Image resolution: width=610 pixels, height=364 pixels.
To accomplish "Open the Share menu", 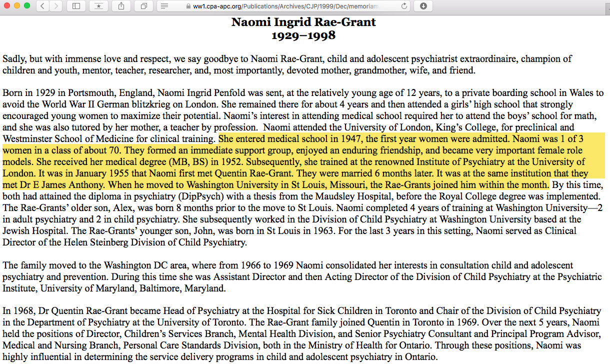I will coord(121,6).
